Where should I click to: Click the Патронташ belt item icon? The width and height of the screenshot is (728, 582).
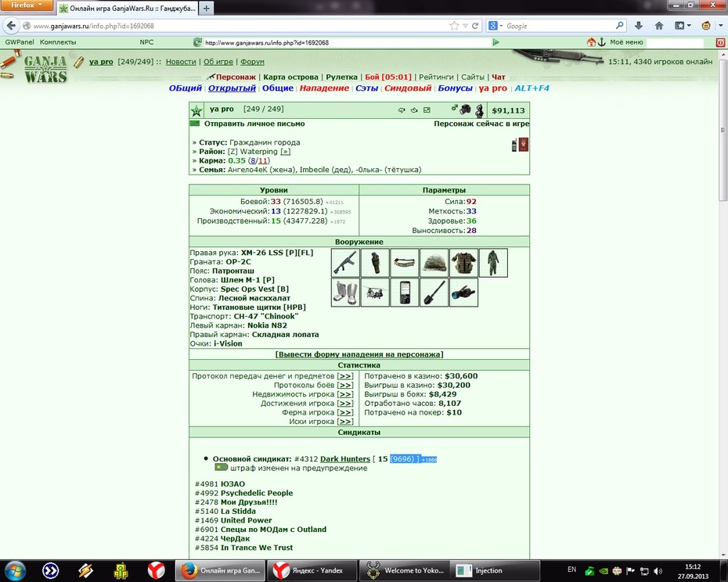coord(405,263)
